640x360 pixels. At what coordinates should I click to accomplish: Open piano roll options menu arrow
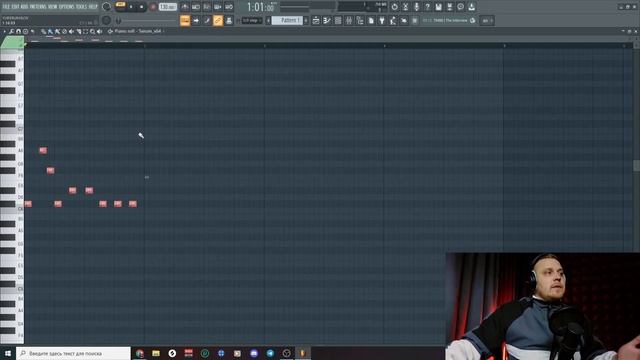coord(4,31)
